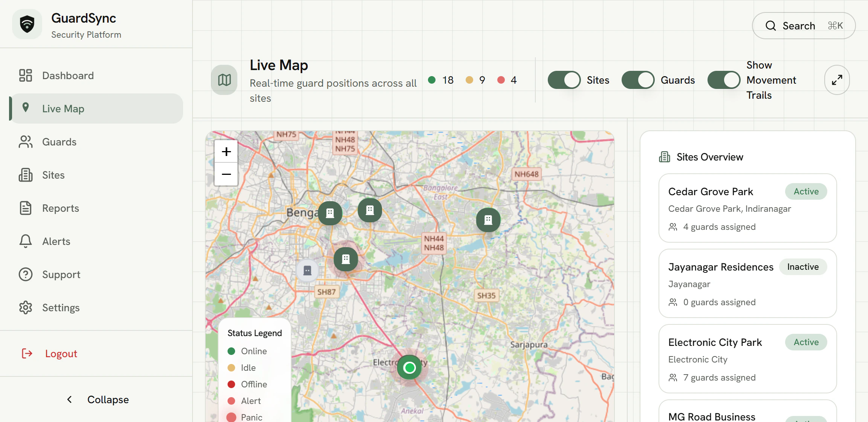Click the Support question mark icon
The image size is (868, 422).
[x=26, y=274]
